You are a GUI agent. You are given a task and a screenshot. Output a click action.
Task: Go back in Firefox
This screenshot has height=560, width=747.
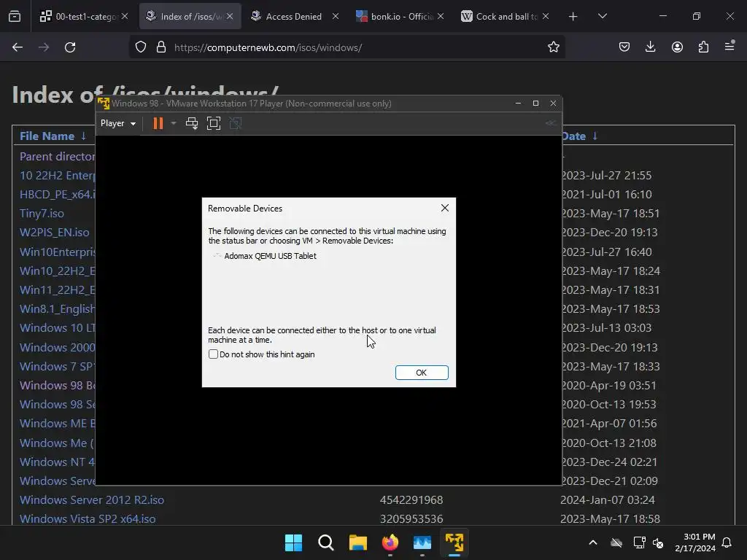click(x=18, y=47)
